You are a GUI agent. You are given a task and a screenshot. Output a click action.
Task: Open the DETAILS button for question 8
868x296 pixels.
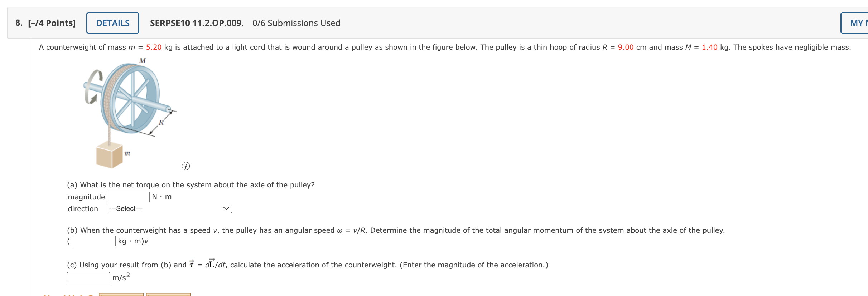point(112,23)
